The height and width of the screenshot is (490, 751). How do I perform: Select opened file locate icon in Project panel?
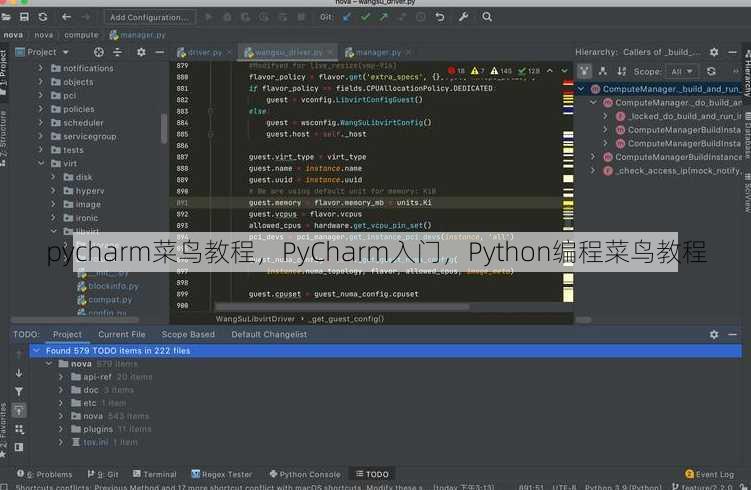click(99, 52)
